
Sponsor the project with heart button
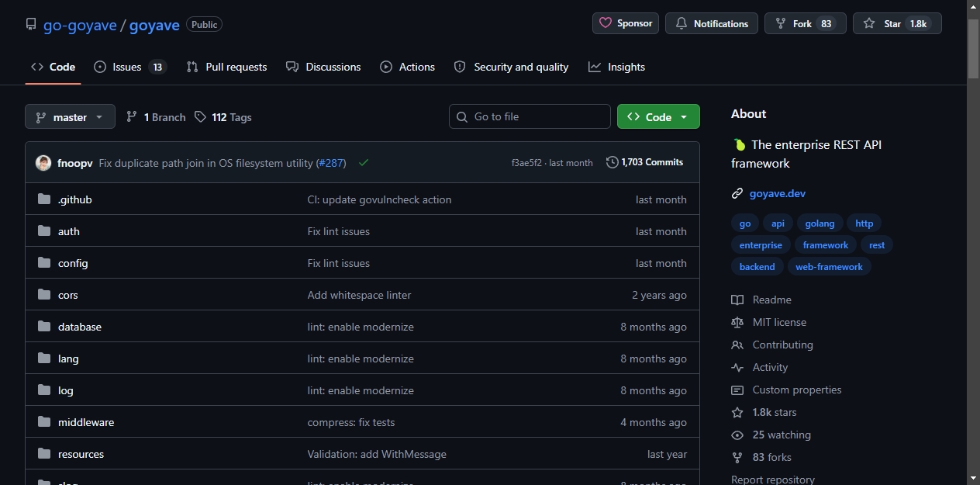click(626, 23)
